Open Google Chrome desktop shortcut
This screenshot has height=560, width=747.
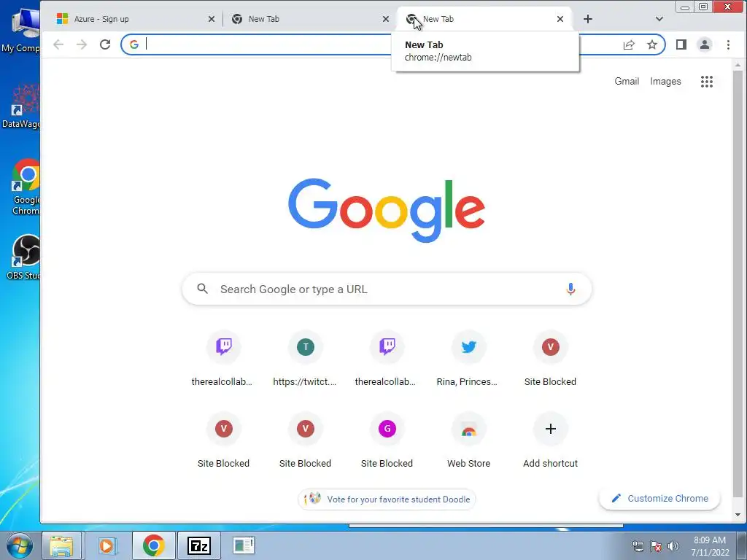pos(26,187)
